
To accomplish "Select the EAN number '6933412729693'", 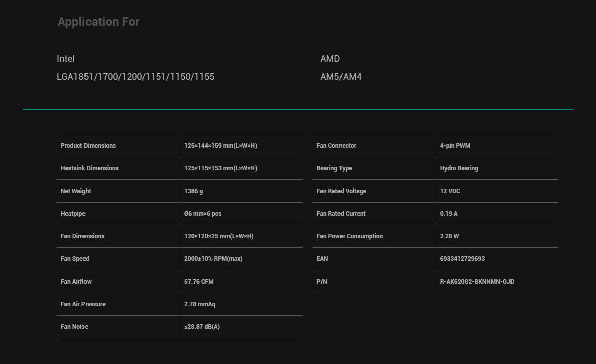I will point(462,259).
